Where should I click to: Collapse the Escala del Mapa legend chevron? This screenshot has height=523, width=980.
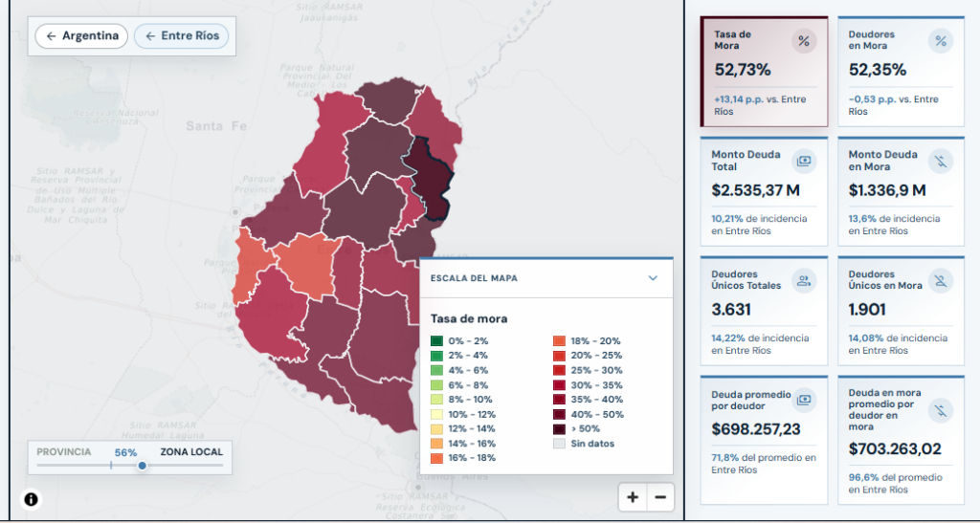653,277
